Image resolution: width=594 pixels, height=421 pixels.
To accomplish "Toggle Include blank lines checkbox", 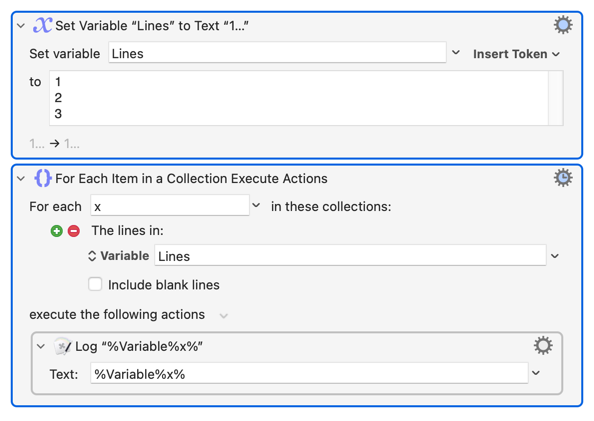I will point(95,284).
